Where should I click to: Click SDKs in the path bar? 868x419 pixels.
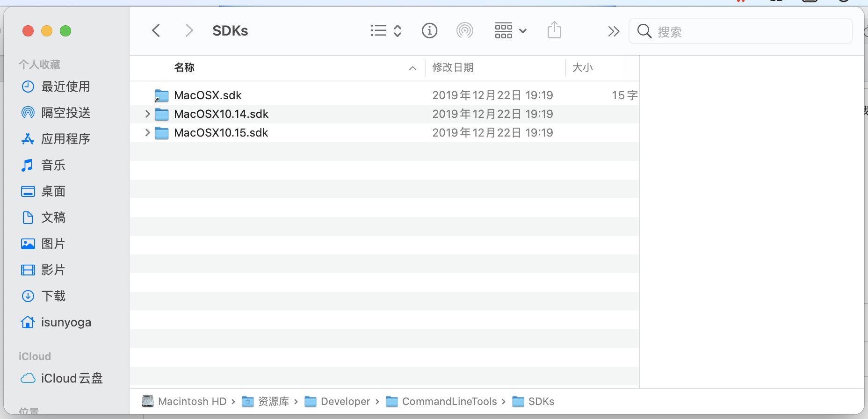coord(541,401)
